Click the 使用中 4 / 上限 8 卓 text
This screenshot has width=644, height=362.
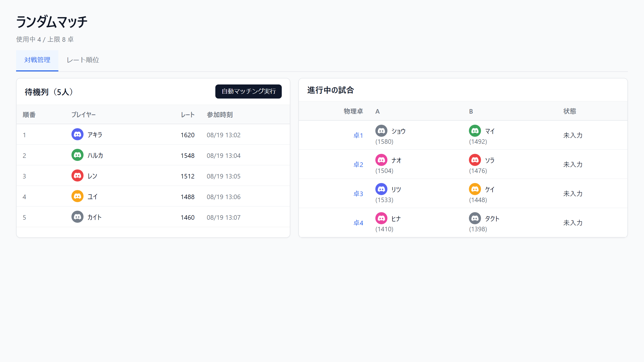tap(45, 39)
